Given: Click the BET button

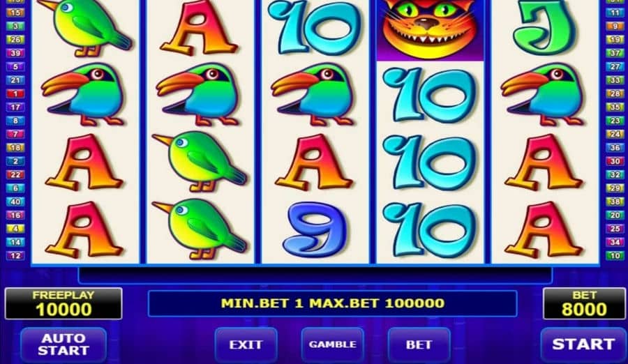Looking at the screenshot, I should [x=419, y=344].
